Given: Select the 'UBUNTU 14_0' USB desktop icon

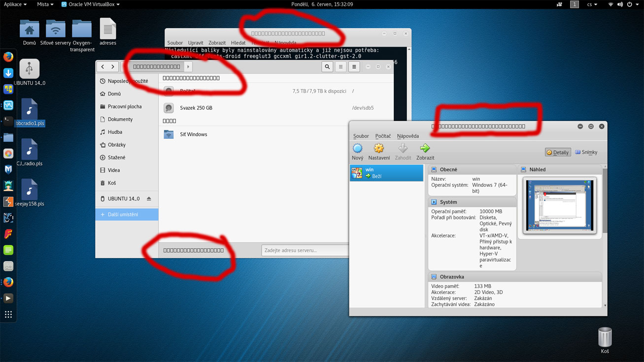Looking at the screenshot, I should 30,72.
